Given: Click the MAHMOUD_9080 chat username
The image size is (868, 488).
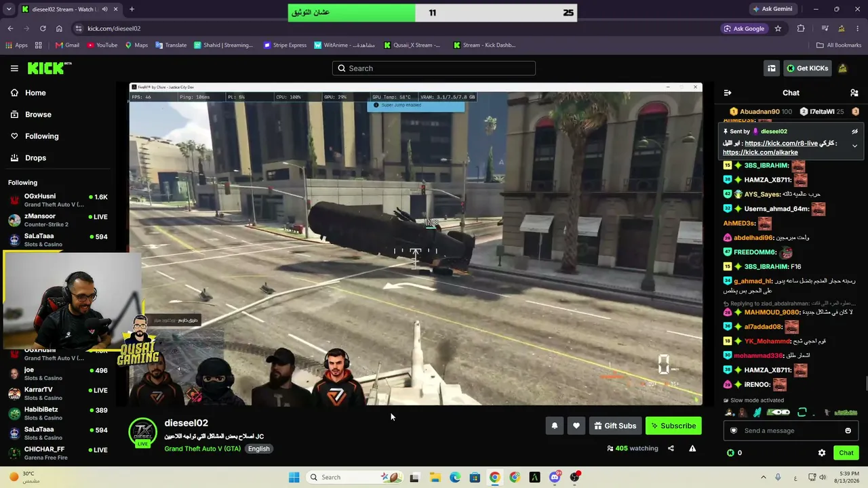Looking at the screenshot, I should click(x=772, y=312).
